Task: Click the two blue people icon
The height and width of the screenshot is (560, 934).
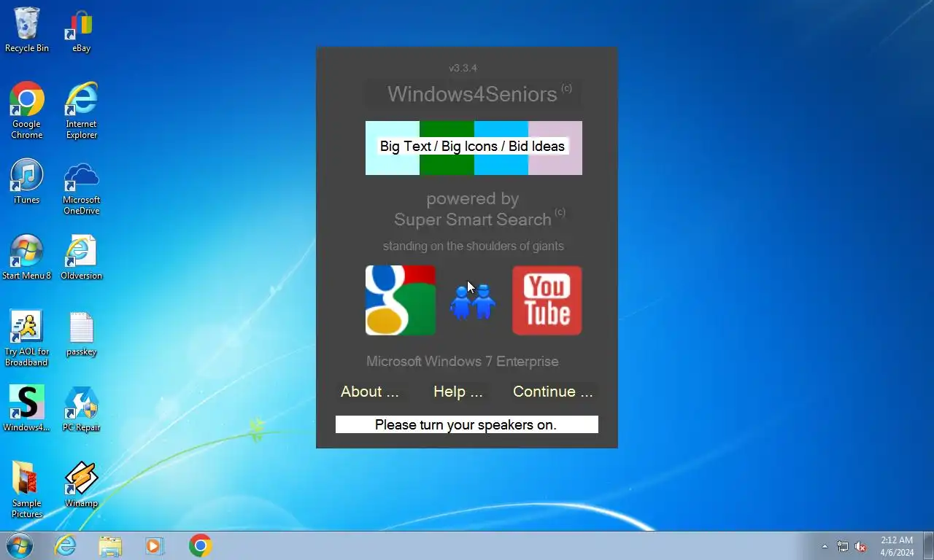Action: coord(473,302)
